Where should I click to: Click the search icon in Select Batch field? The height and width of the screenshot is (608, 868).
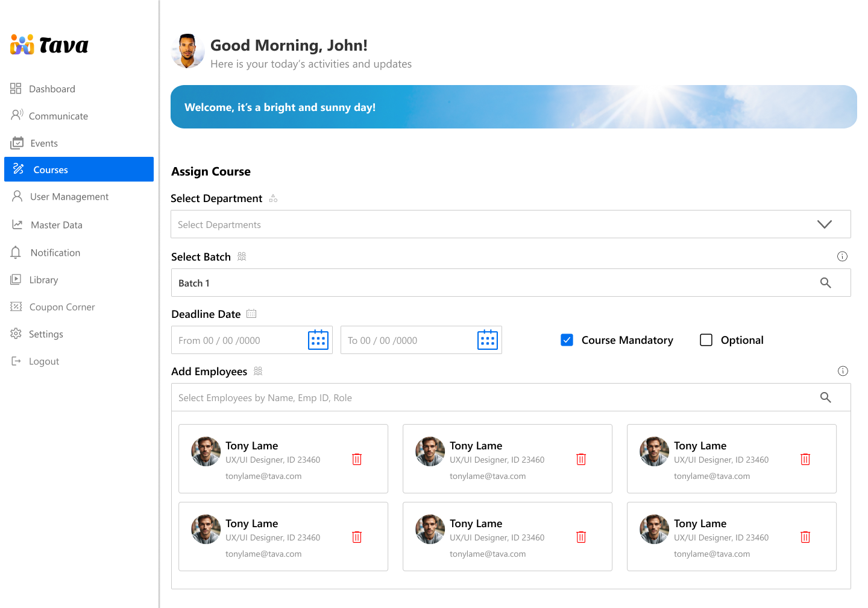tap(825, 283)
